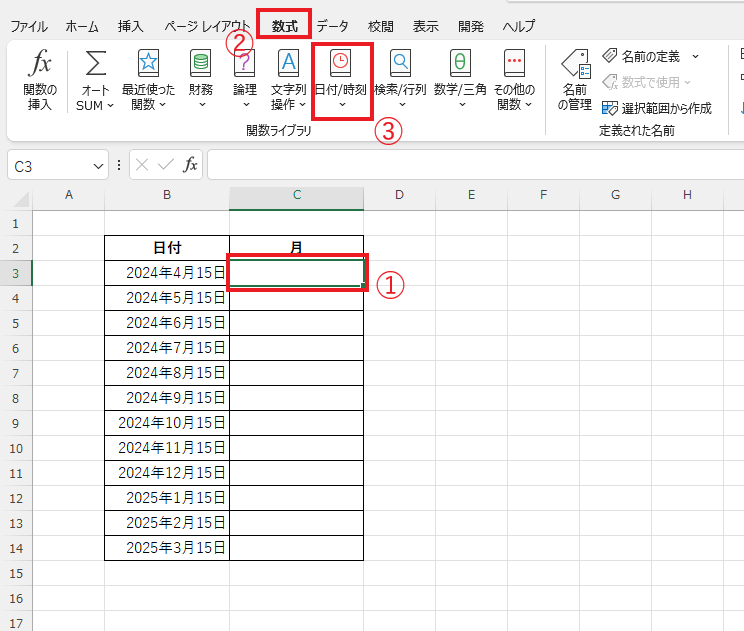Expand the 名前の定義 dropdown arrow
Image resolution: width=744 pixels, height=631 pixels.
click(x=696, y=56)
